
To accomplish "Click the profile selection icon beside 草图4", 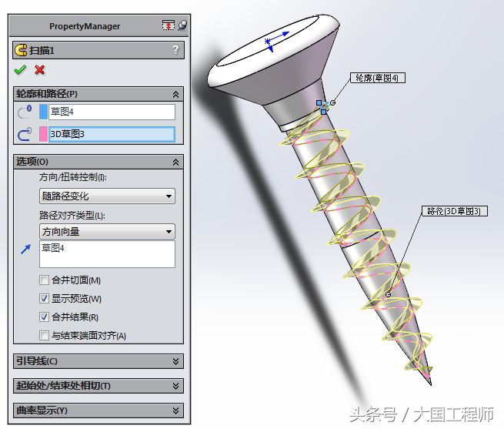I will pos(25,112).
